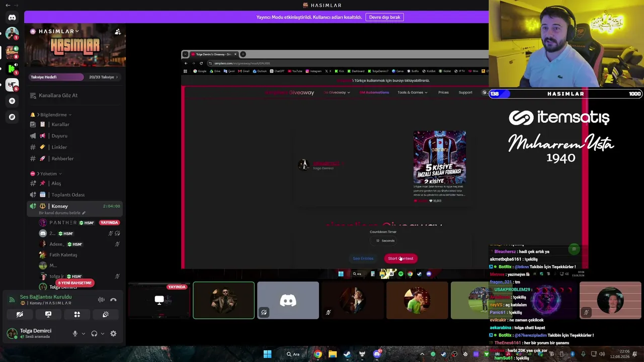644x362 pixels.
Task: Open Kanallara Göz At channel browser
Action: [x=75, y=96]
